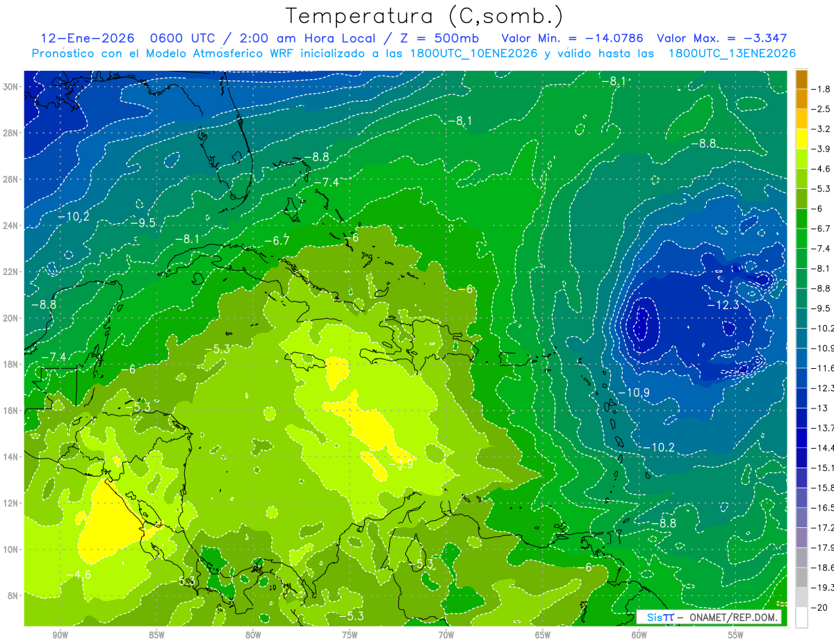Click the -15.8 label on the color bar
The width and height of the screenshot is (834, 644).
click(822, 488)
